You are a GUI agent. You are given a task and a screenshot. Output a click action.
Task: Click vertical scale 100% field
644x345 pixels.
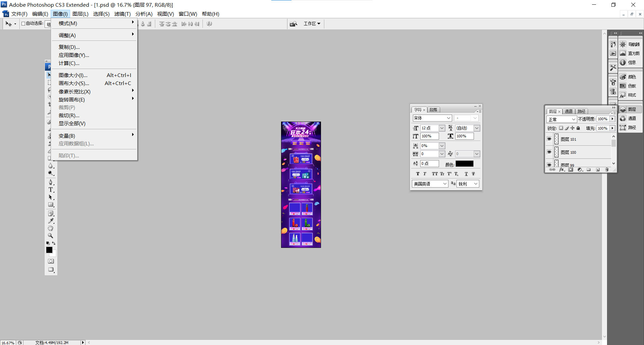point(430,136)
